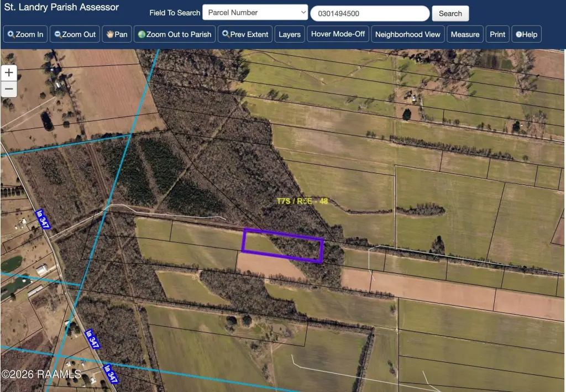Switch to Neighborhood View
Screen dimensions: 566x392
pyautogui.click(x=407, y=34)
